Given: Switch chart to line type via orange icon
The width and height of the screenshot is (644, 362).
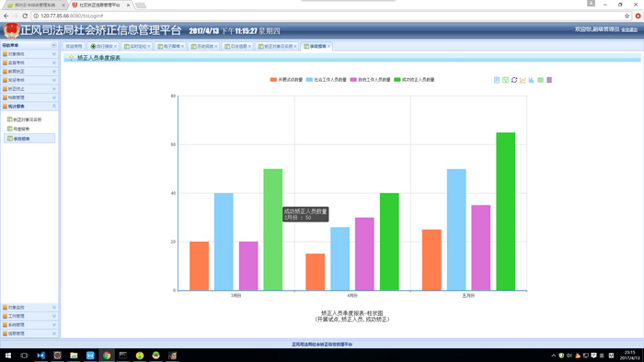Looking at the screenshot, I should 523,80.
